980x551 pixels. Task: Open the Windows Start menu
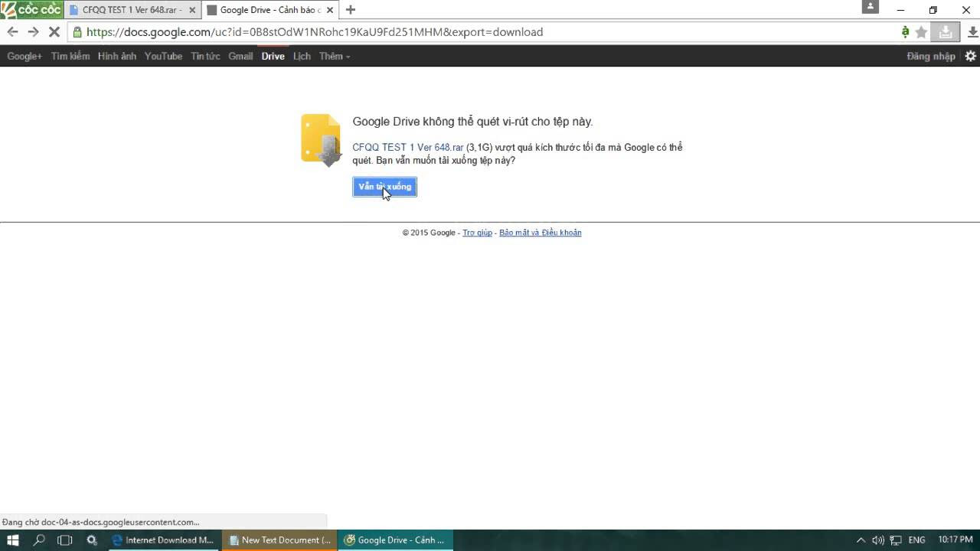12,540
